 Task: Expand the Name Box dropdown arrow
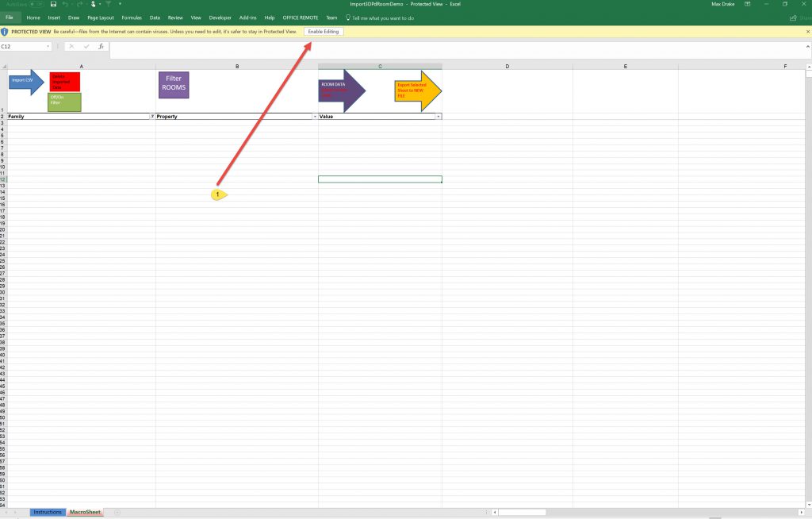tap(49, 47)
